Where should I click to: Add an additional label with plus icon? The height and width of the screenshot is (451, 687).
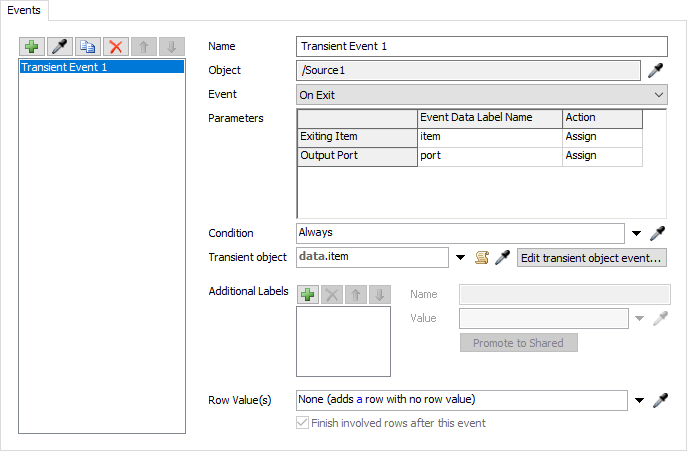(x=308, y=294)
